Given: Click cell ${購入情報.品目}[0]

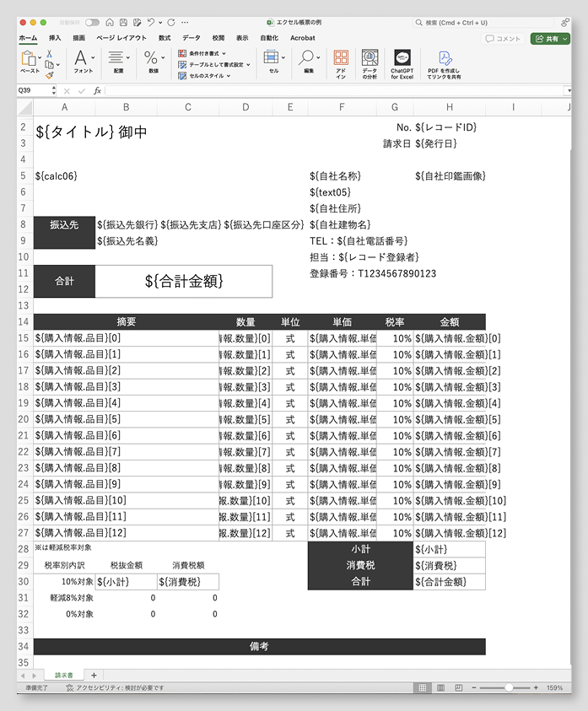Looking at the screenshot, I should 127,338.
